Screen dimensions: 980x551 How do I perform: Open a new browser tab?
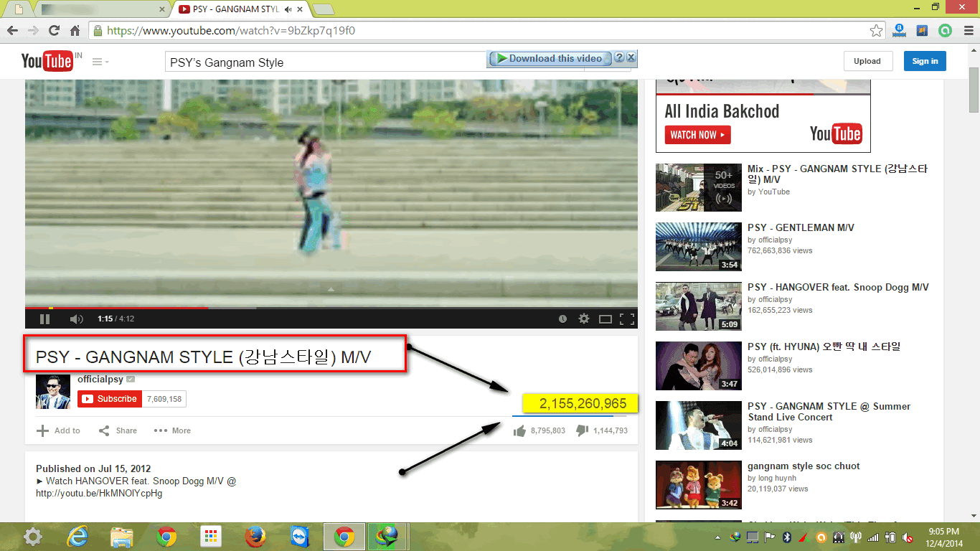pos(324,9)
